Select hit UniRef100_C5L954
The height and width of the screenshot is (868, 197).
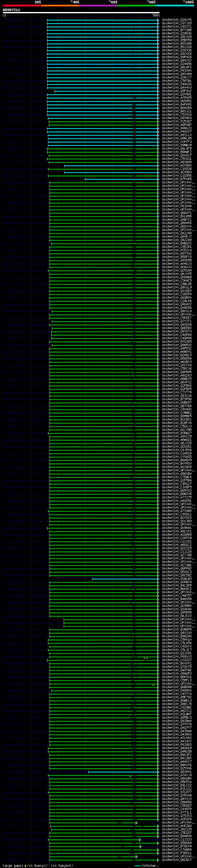[177, 643]
